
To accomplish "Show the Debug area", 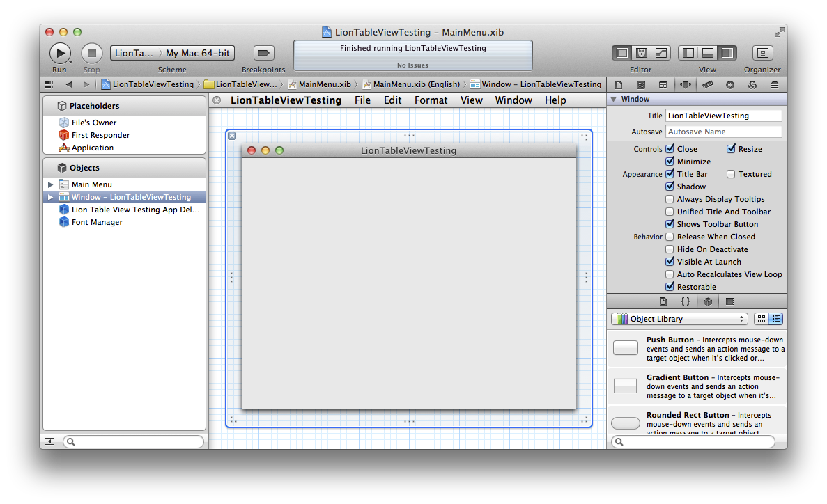I will pyautogui.click(x=708, y=53).
